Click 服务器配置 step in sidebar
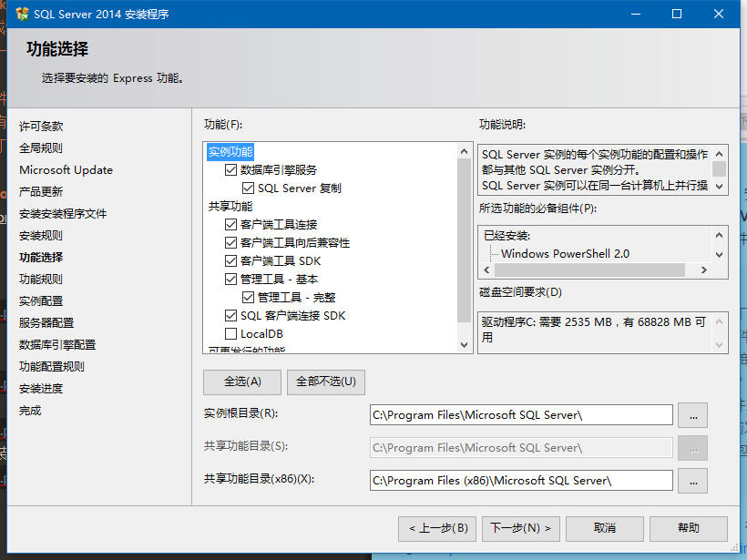Image resolution: width=747 pixels, height=560 pixels. tap(46, 323)
